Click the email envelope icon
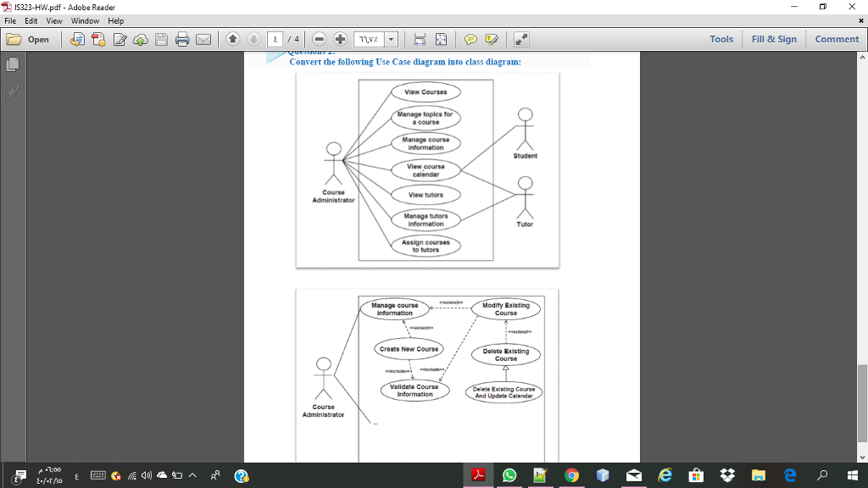 (203, 39)
